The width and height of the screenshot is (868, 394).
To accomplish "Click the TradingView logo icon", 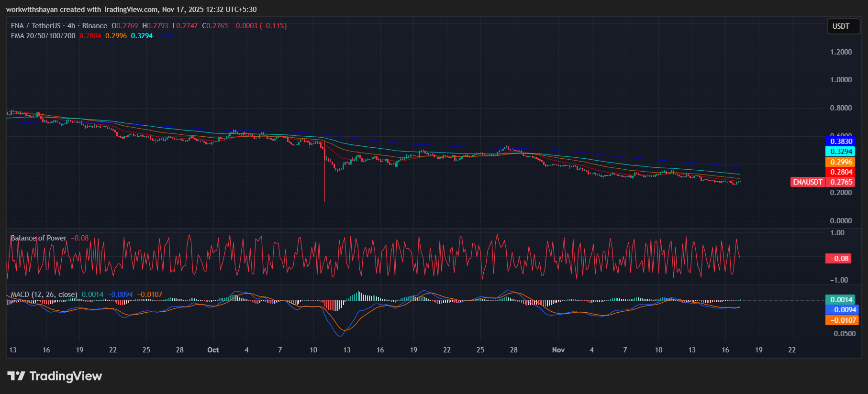I will 16,376.
